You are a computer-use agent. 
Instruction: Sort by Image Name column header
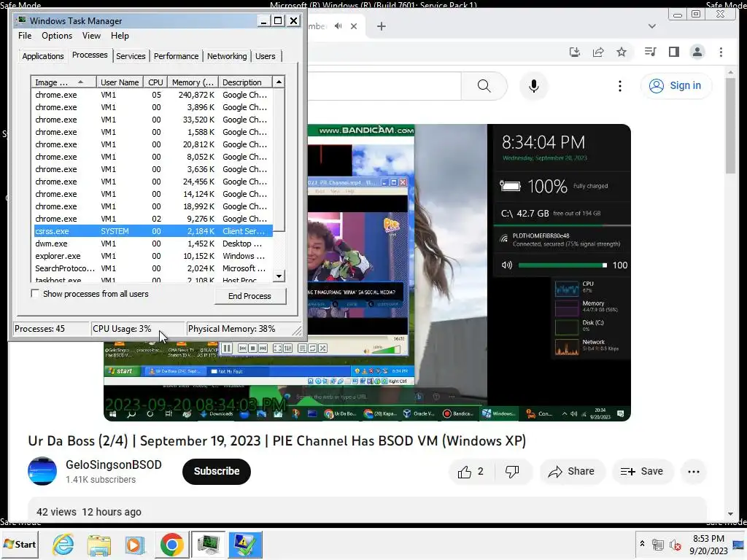pos(63,82)
